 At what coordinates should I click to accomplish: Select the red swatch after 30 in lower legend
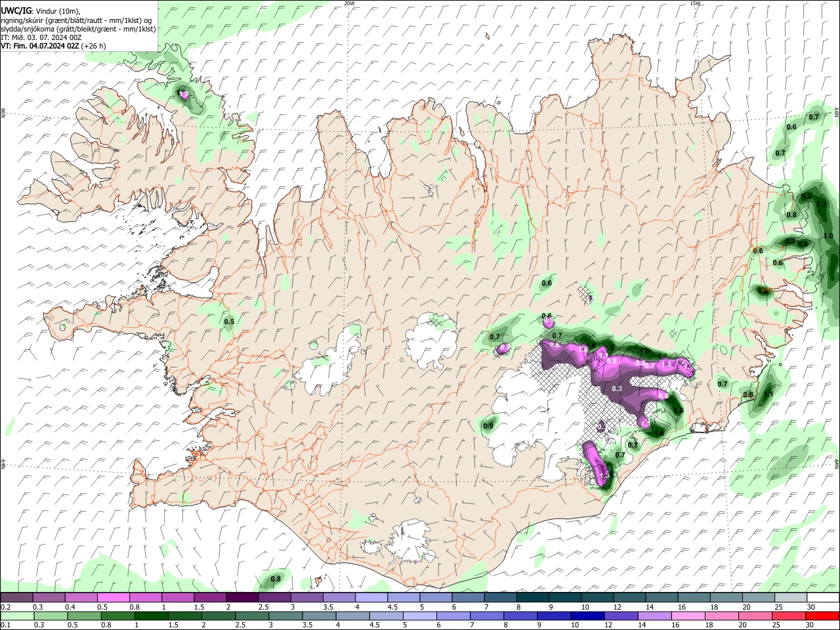click(822, 616)
